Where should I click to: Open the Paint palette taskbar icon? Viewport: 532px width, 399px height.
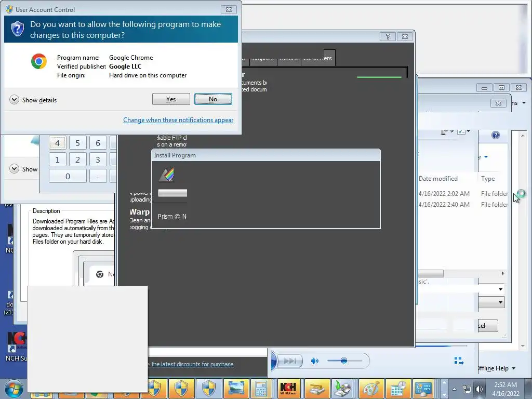[x=371, y=389]
